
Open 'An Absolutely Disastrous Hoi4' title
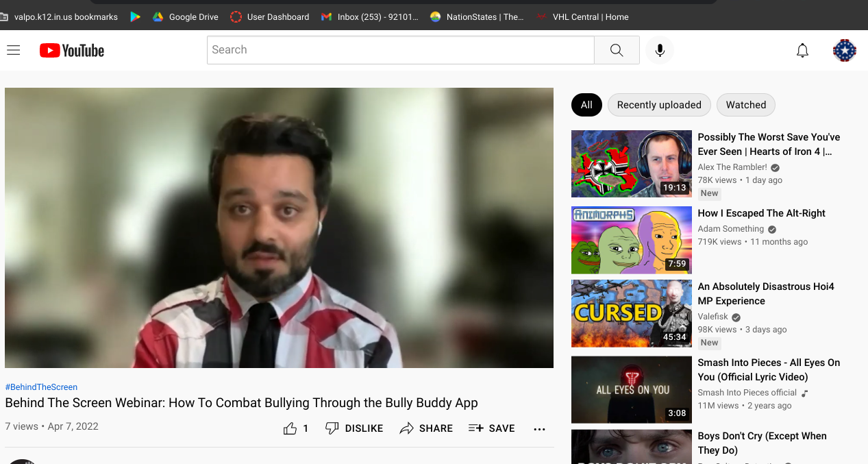(x=766, y=293)
